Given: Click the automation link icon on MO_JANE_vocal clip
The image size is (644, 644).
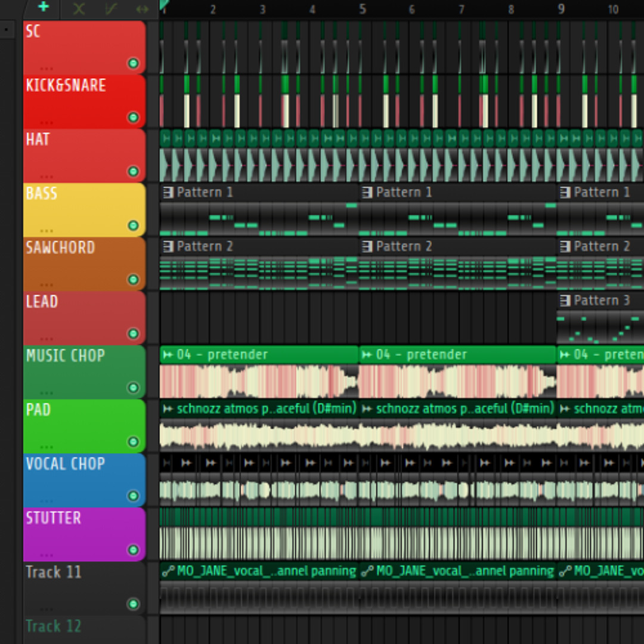Looking at the screenshot, I should pyautogui.click(x=168, y=571).
